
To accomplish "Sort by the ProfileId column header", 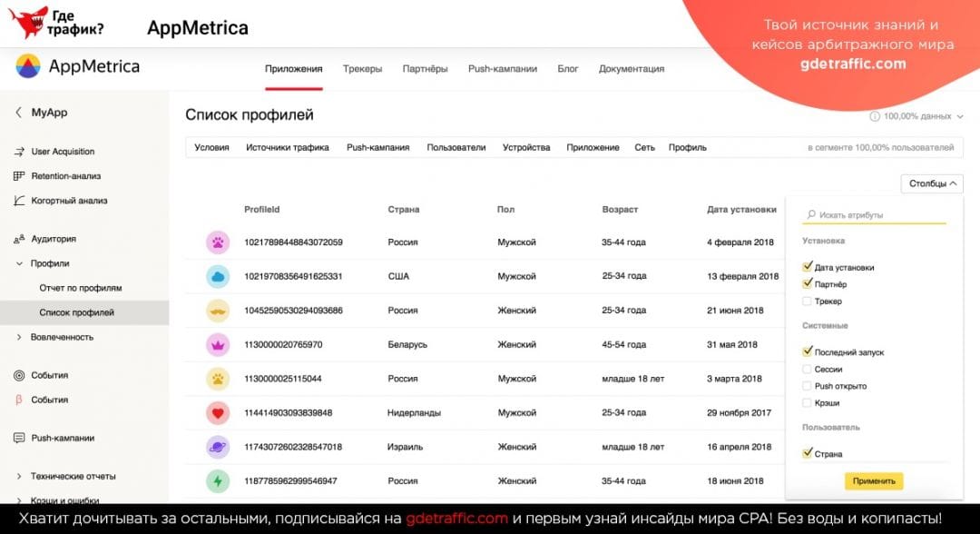I will pyautogui.click(x=262, y=210).
